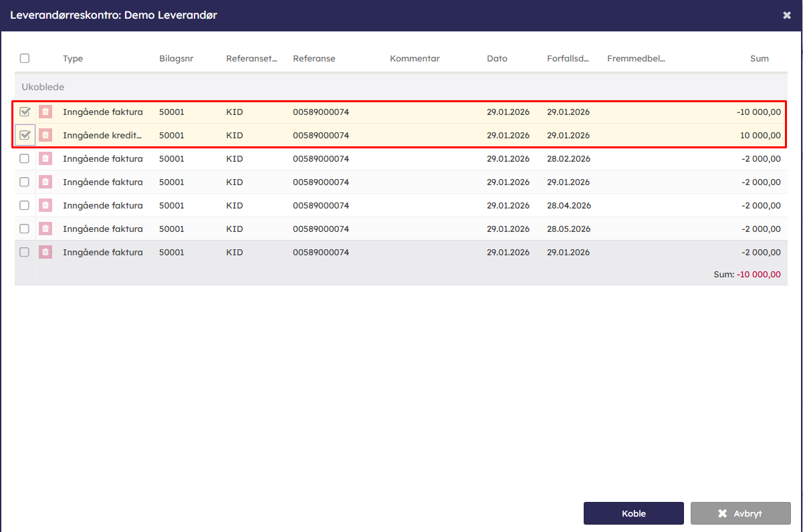Click trash icon in the last invoice row
The image size is (803, 532).
[45, 252]
